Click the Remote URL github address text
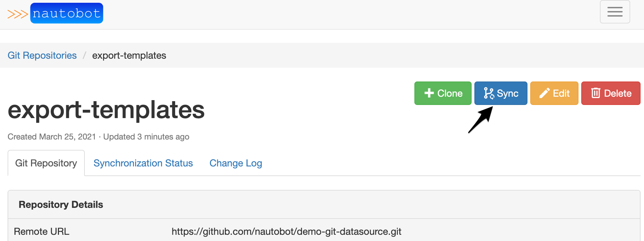 point(286,231)
